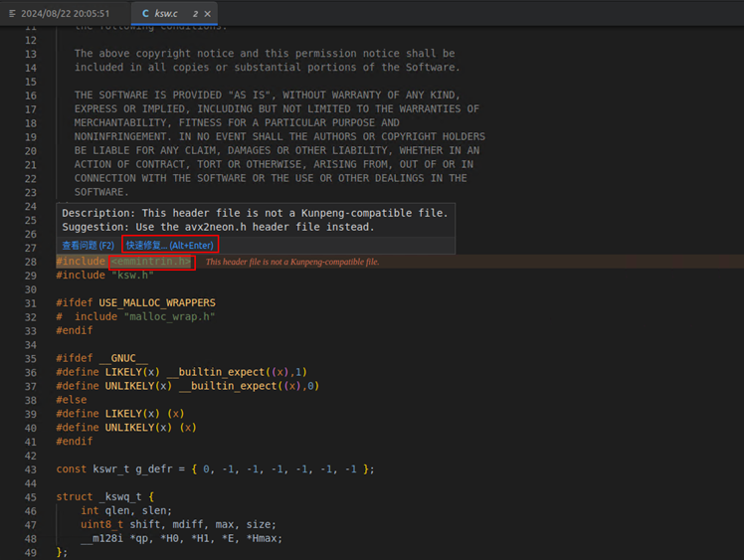Click the "ksw.h" include string

pyautogui.click(x=132, y=276)
